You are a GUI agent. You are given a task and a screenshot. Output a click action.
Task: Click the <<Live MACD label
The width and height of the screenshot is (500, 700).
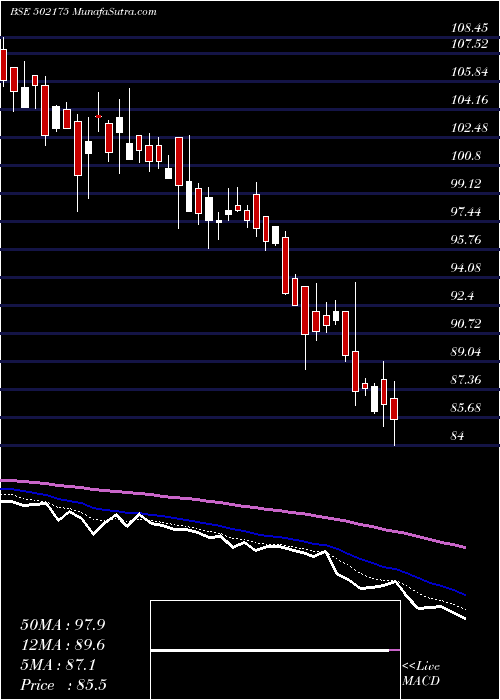click(x=421, y=674)
